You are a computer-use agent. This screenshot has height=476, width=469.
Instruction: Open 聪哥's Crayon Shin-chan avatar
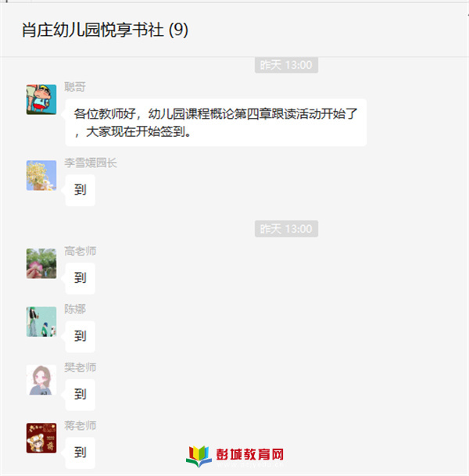click(x=41, y=99)
